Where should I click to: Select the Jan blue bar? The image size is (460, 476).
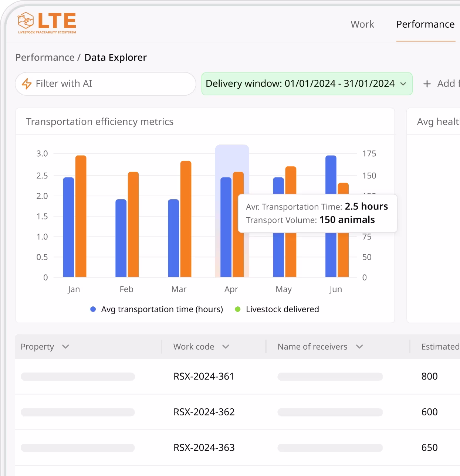[x=68, y=227]
